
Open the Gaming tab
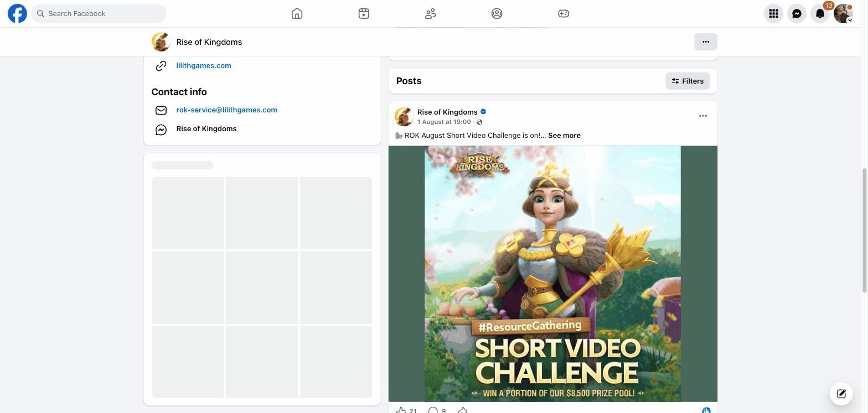click(x=564, y=13)
